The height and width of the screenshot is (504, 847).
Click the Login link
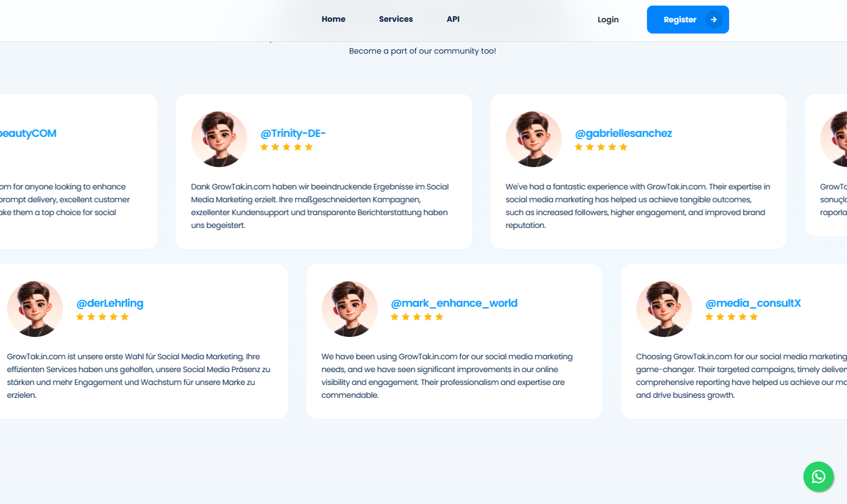pyautogui.click(x=608, y=20)
